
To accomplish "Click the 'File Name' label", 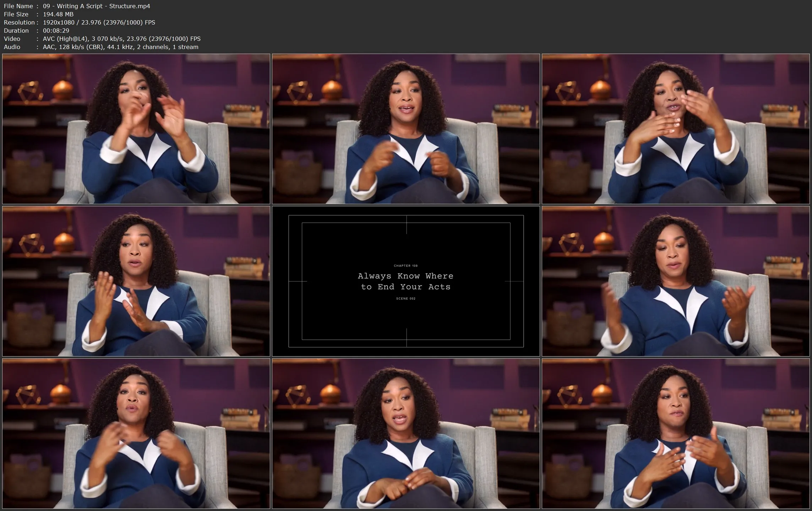I will [x=18, y=6].
